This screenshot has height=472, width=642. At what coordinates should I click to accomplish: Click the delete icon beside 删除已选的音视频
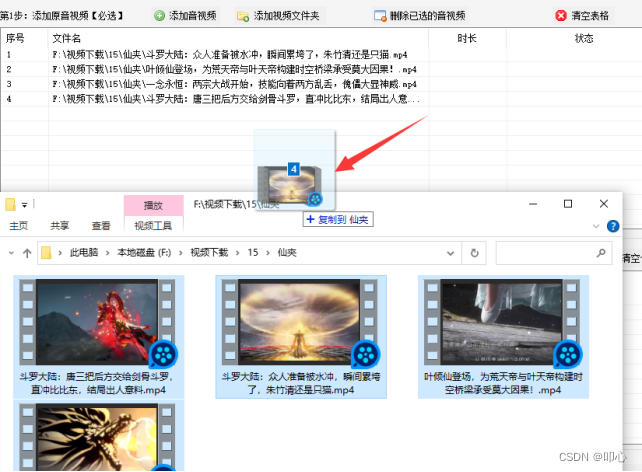380,16
